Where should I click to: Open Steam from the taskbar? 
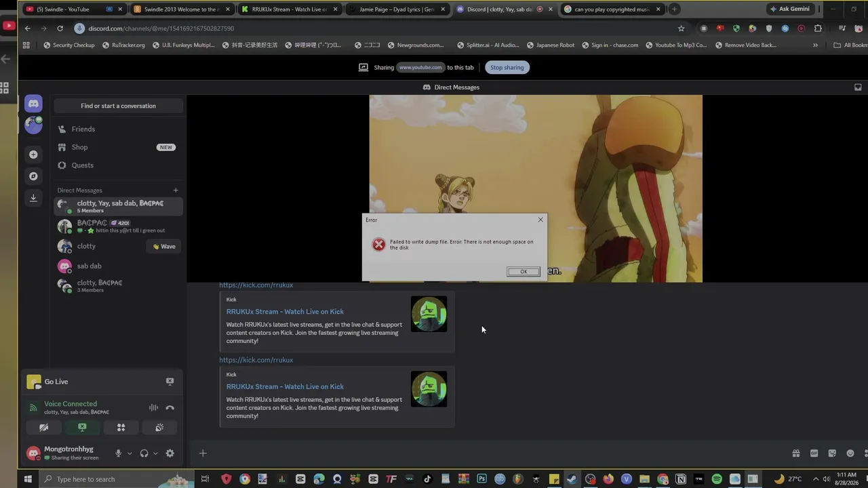coord(572,479)
